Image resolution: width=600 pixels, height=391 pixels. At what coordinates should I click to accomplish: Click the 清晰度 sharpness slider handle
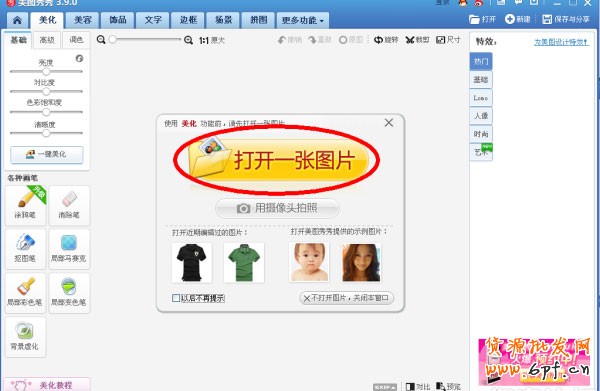46,133
